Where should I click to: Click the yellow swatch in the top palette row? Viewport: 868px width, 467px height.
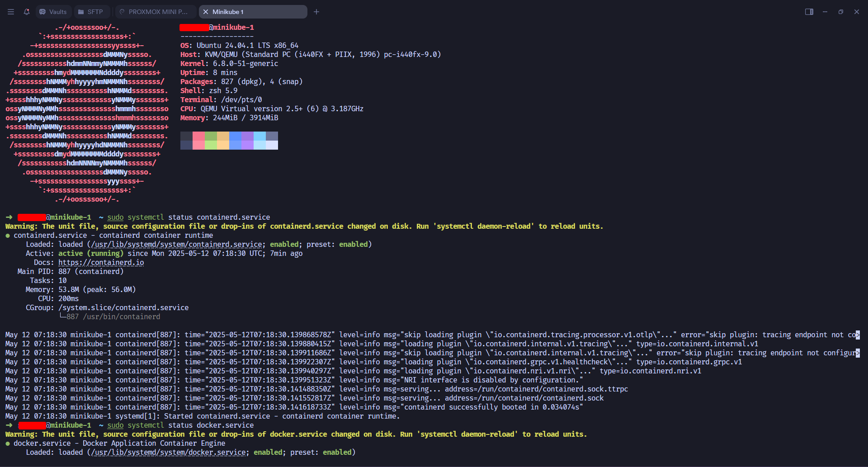(223, 136)
